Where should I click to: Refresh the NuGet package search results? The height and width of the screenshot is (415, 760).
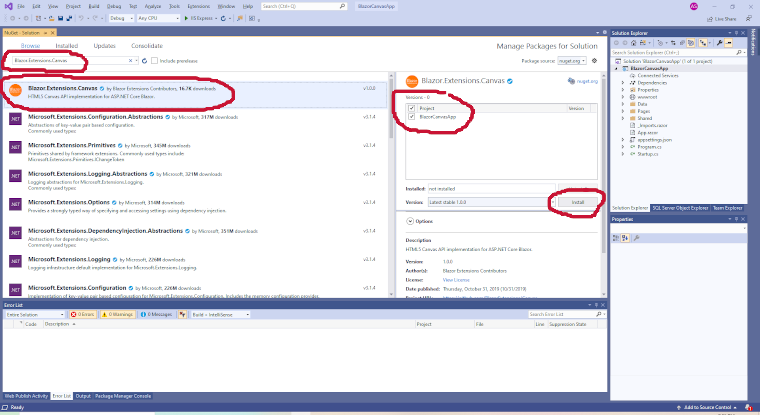point(144,61)
